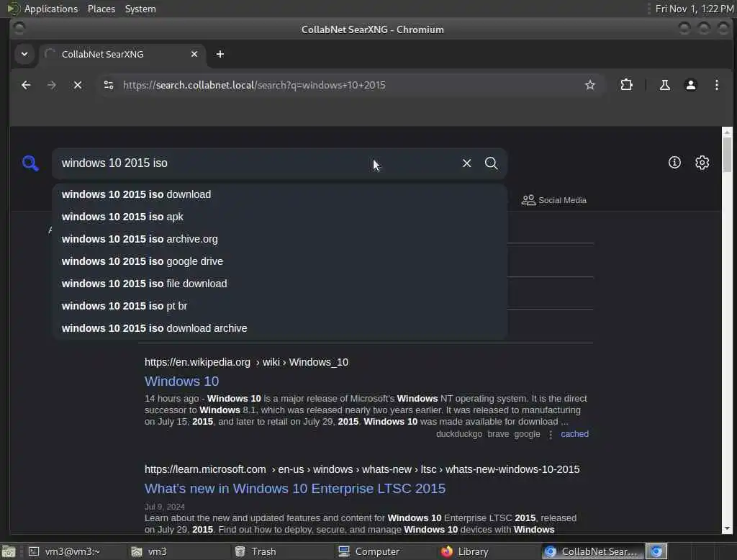
Task: Submit search with magnifier button
Action: (x=491, y=163)
